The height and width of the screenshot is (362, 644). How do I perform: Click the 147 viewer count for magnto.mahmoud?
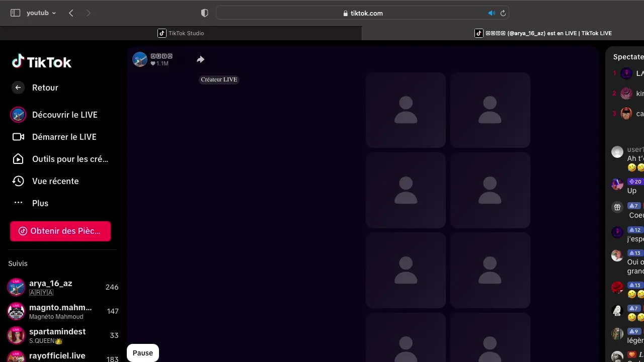(x=113, y=311)
